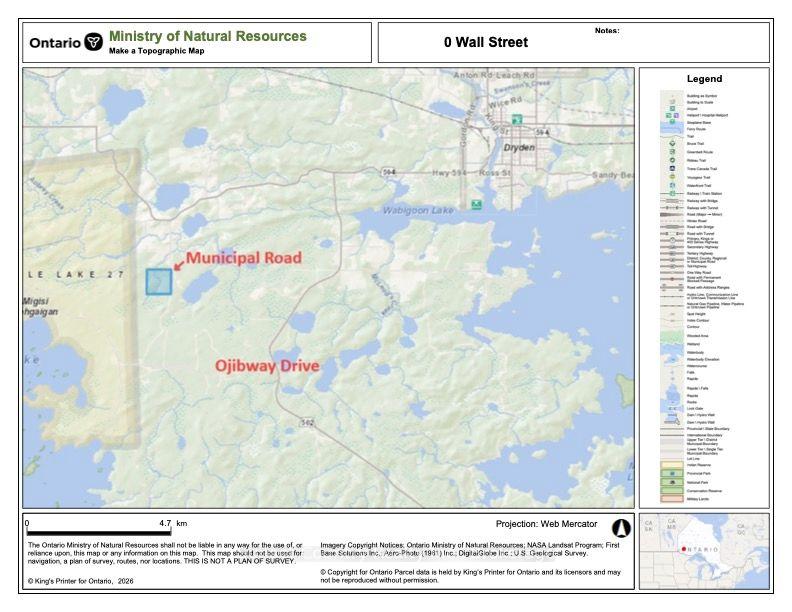This screenshot has width=792, height=612.
Task: Click the 'Anton Rd Leach Rd' label
Action: coord(493,75)
